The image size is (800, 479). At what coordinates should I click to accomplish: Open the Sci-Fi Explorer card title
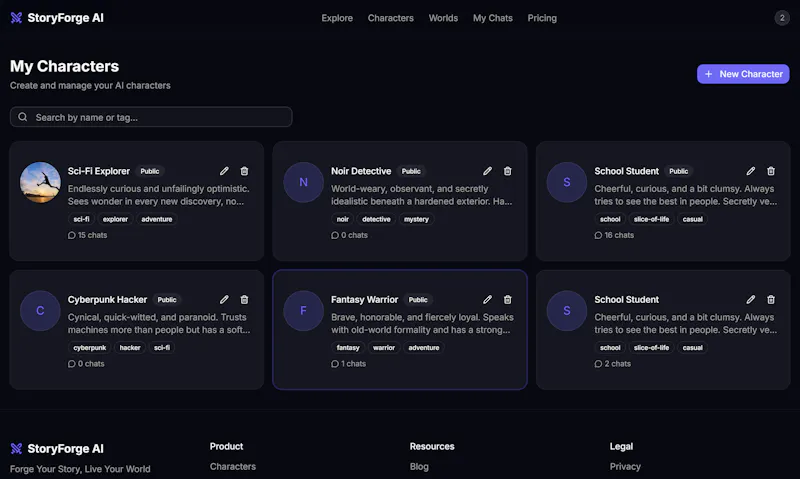pos(99,171)
